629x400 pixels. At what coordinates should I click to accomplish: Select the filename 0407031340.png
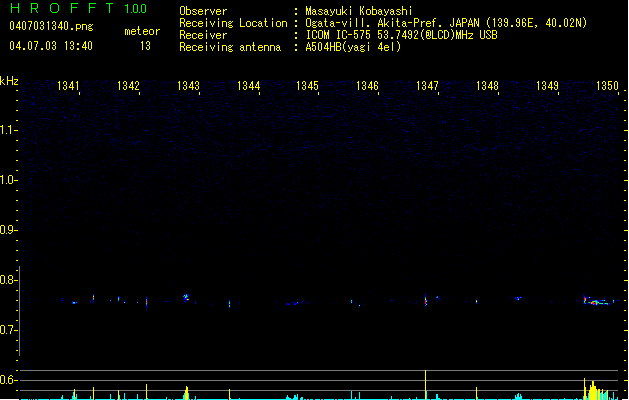51,26
